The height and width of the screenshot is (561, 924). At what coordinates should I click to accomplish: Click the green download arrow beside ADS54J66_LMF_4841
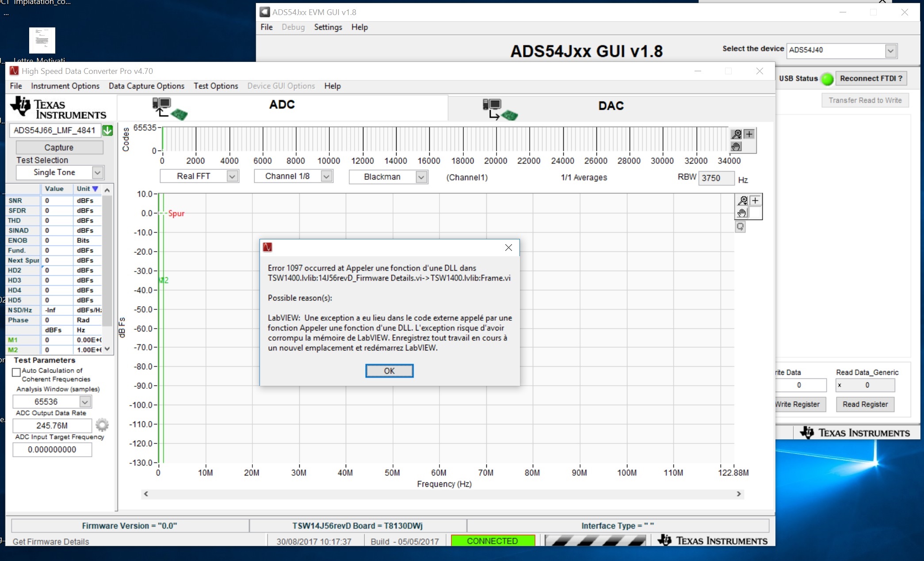point(107,131)
